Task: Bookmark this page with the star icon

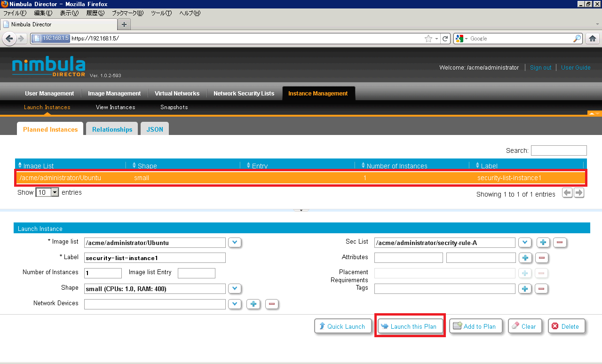Action: 428,39
